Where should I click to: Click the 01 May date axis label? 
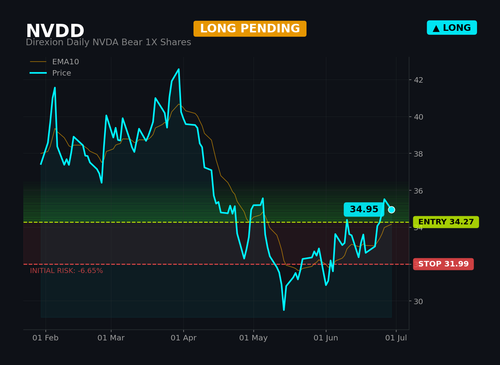253,338
